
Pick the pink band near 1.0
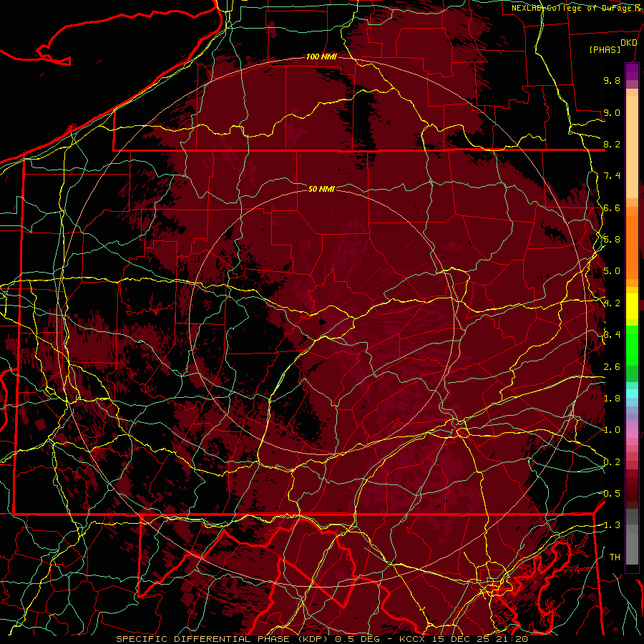point(632,434)
